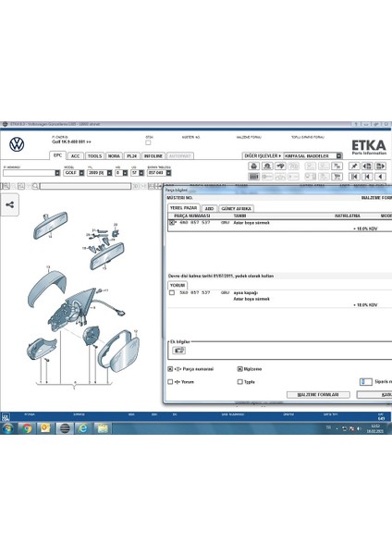Jump to first illustration with skip-back icon

click(x=354, y=177)
